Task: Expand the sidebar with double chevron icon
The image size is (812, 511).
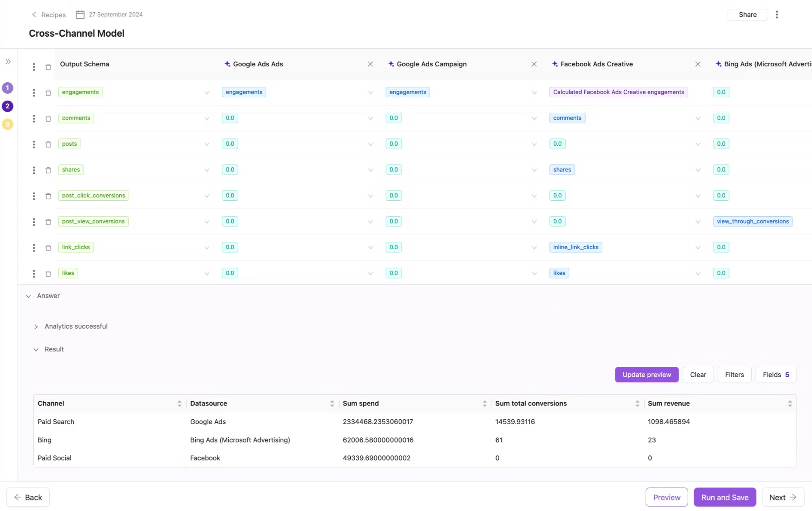Action: pyautogui.click(x=8, y=61)
